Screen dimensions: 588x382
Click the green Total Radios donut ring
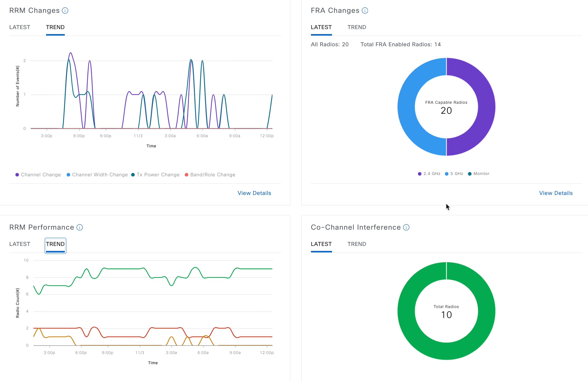pyautogui.click(x=406, y=311)
